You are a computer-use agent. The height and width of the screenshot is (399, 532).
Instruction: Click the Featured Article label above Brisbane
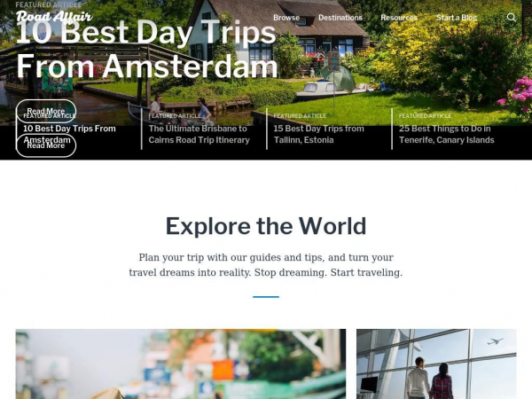tap(175, 116)
